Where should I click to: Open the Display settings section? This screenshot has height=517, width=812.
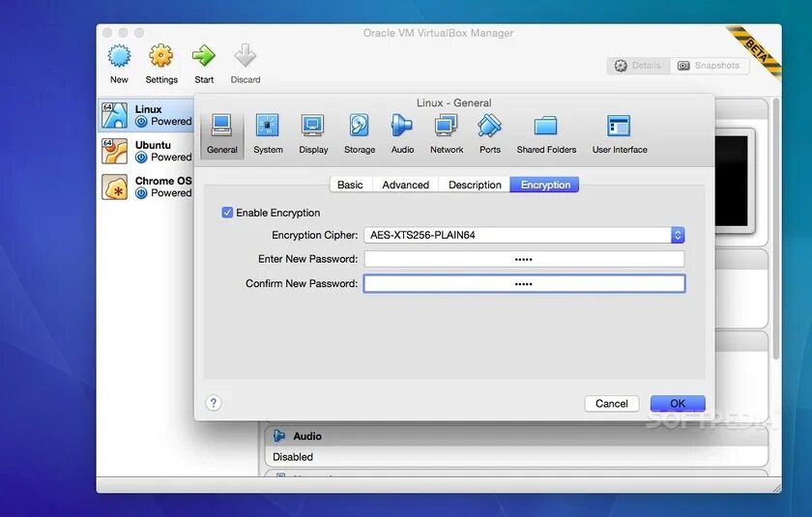pos(313,134)
